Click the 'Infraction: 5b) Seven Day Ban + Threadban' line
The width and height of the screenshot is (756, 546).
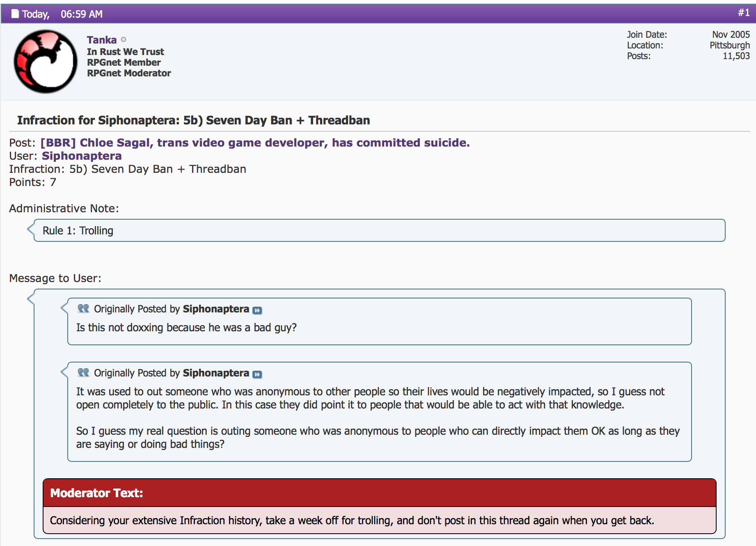(128, 169)
